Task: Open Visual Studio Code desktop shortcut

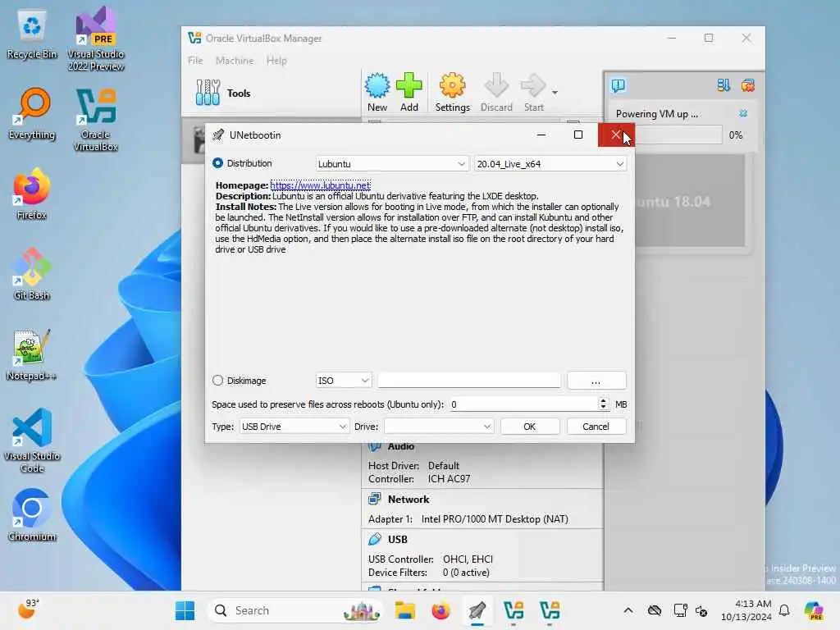Action: (x=32, y=441)
